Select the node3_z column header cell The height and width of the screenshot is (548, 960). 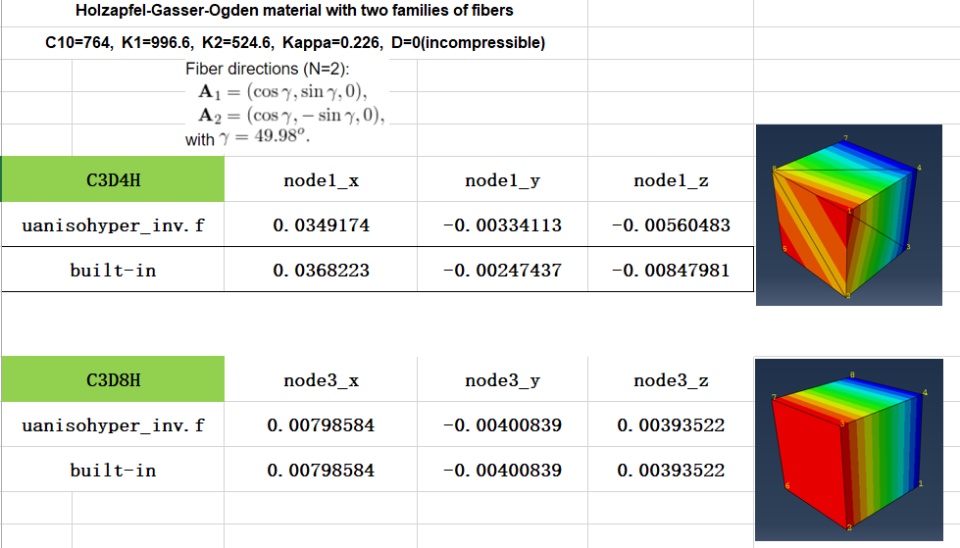tap(671, 380)
